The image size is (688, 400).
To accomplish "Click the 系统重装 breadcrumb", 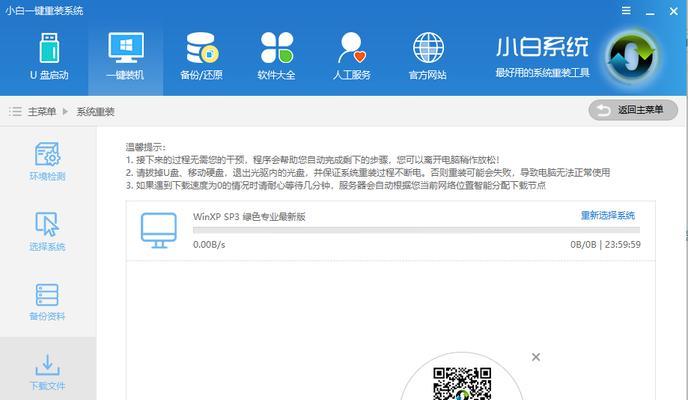I will [96, 111].
